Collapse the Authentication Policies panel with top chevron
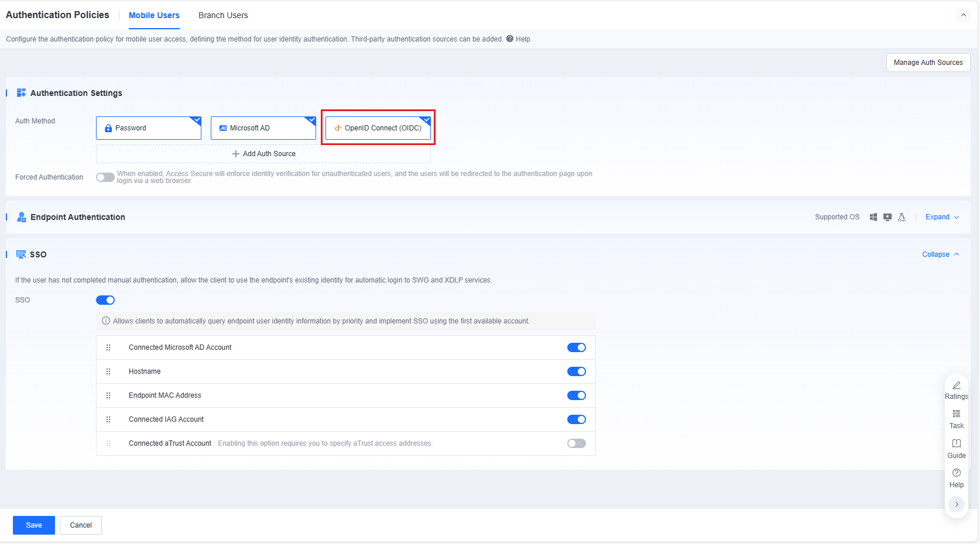980x544 pixels. coord(964,15)
